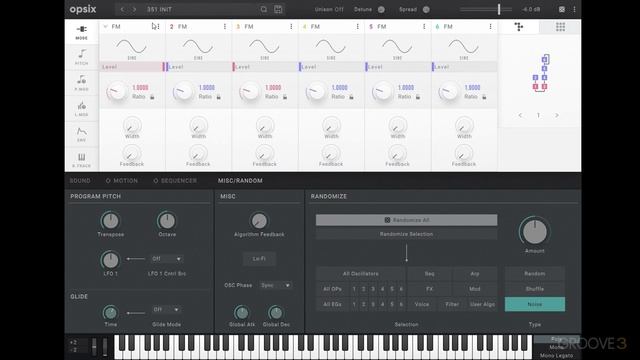Viewport: 640px width, 360px height.
Task: Switch to the MISC/RANDOM tab
Action: [240, 181]
